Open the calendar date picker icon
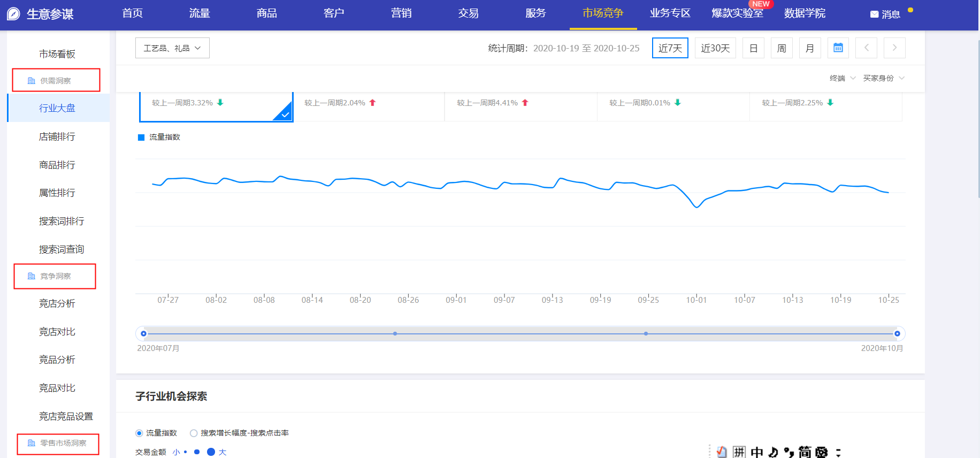Viewport: 980px width, 458px height. click(x=838, y=48)
